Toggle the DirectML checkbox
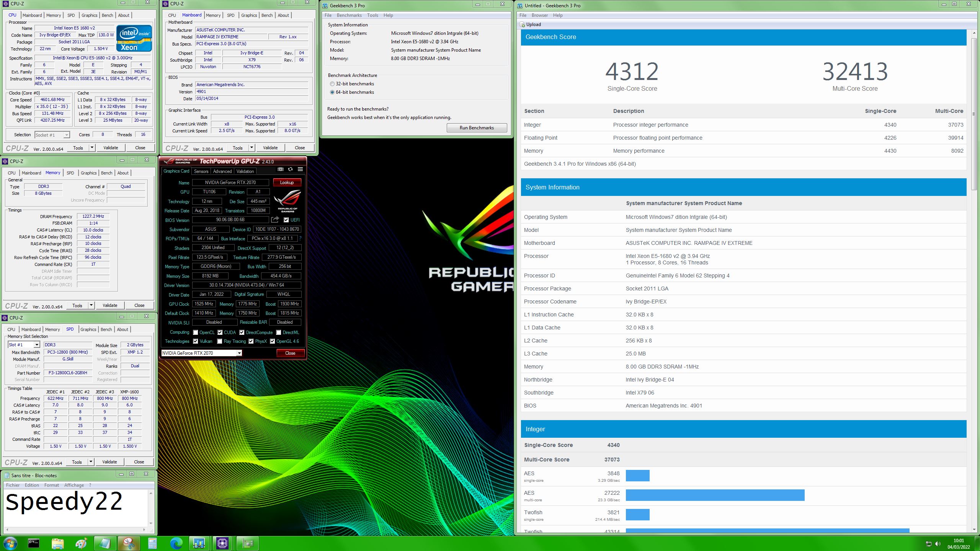The width and height of the screenshot is (980, 551). [278, 333]
